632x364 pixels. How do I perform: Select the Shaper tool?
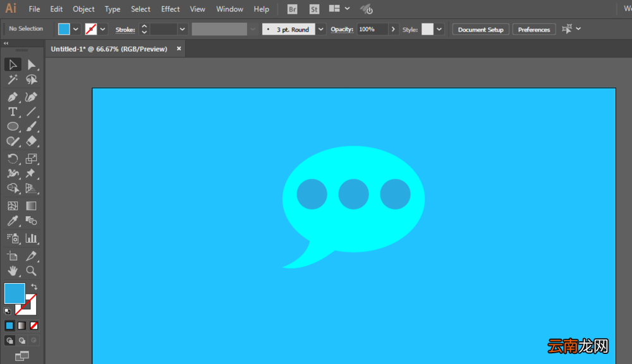(13, 142)
